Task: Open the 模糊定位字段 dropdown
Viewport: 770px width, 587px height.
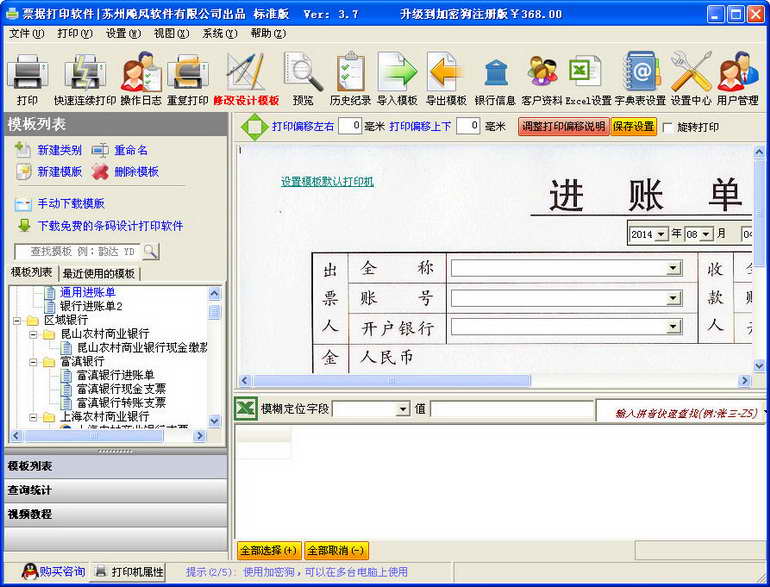Action: click(403, 409)
